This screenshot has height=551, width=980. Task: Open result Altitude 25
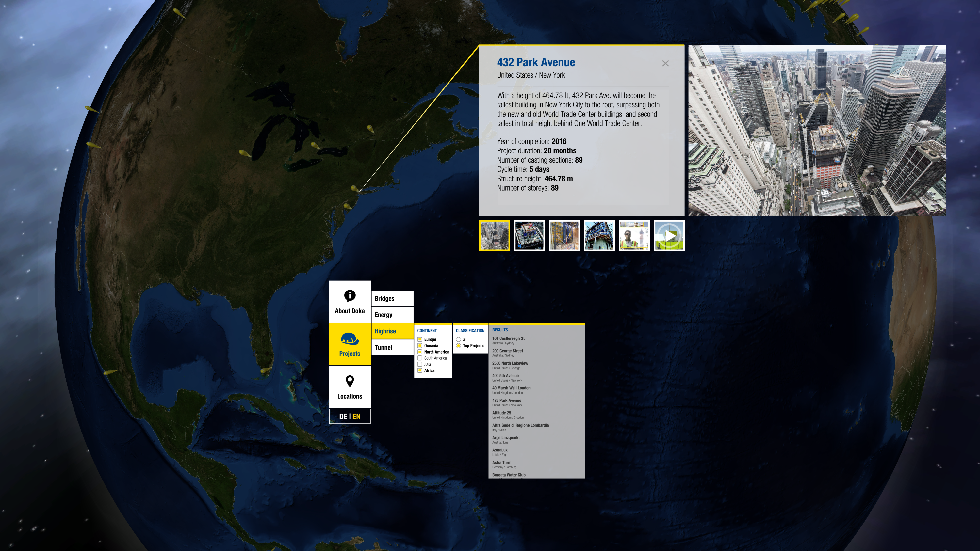coord(536,415)
